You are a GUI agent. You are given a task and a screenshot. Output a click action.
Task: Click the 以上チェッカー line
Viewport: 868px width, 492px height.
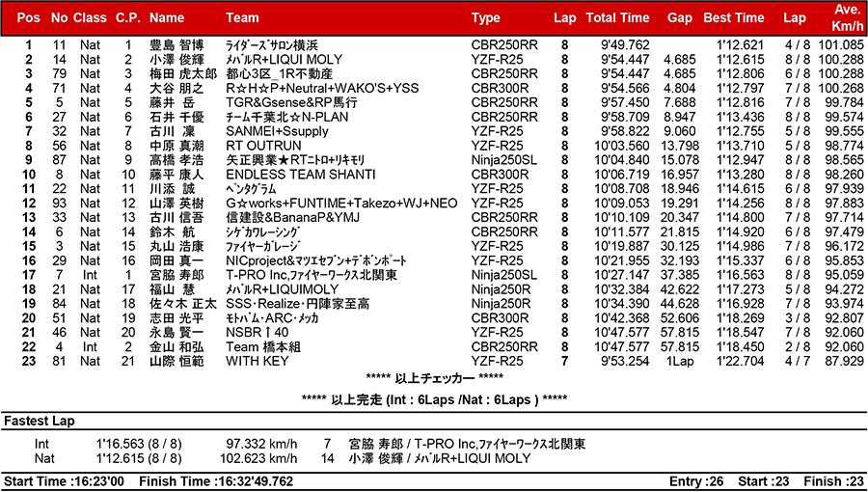(x=435, y=378)
